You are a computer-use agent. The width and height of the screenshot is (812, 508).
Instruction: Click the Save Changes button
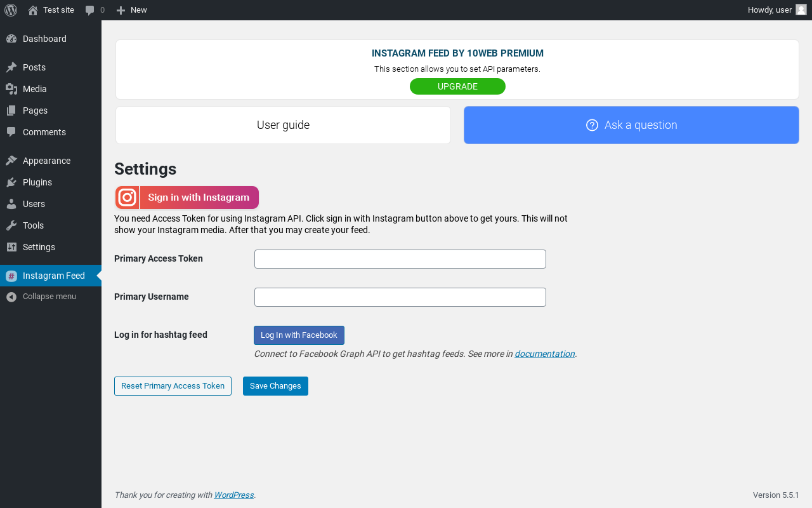(275, 386)
